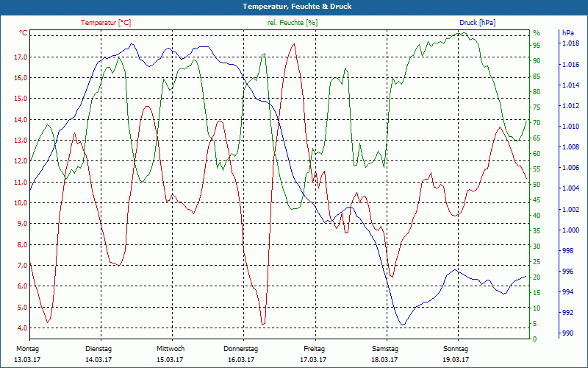Viewport: 588px width, 368px height.
Task: Click the chart title "Temperatur, Feuchte & Druck"
Action: coord(297,7)
